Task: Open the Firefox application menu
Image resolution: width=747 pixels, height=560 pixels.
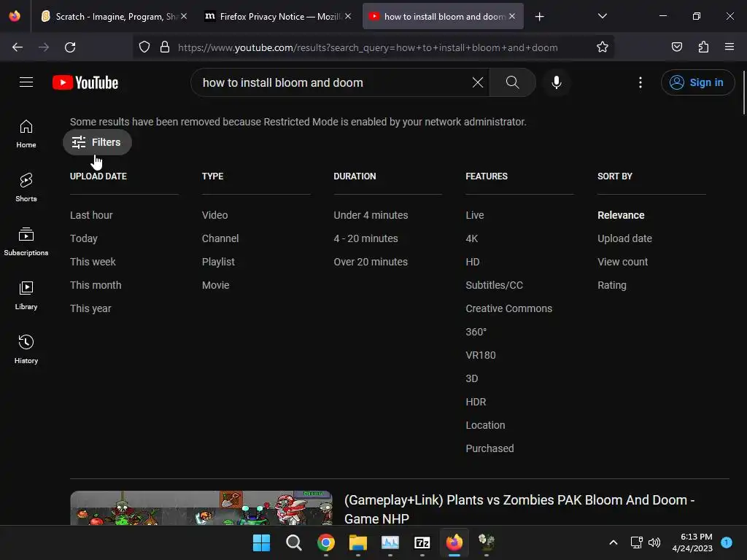Action: [729, 47]
